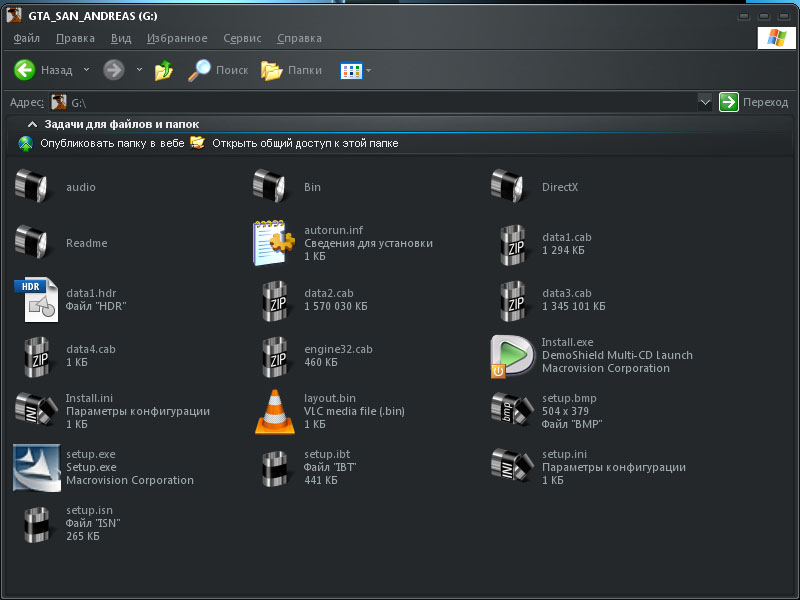Open the Views button dropdown

tap(355, 70)
